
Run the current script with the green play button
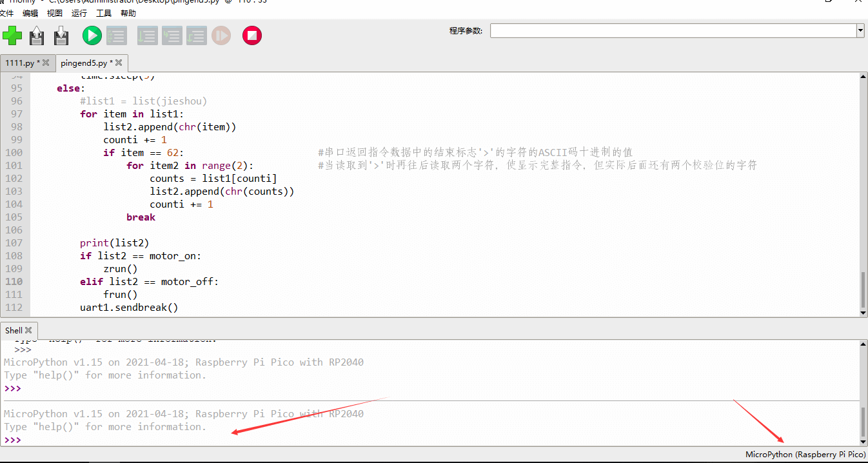tap(92, 35)
